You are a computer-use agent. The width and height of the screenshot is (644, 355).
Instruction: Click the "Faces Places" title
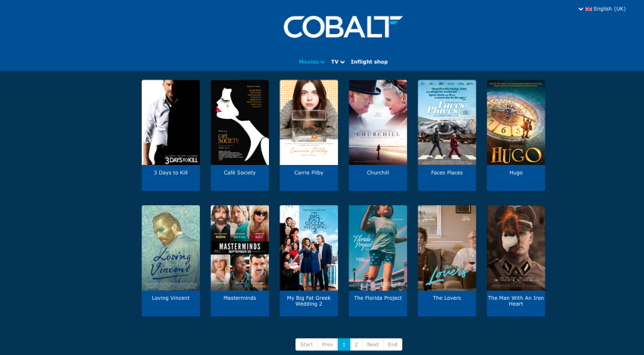[x=447, y=173]
